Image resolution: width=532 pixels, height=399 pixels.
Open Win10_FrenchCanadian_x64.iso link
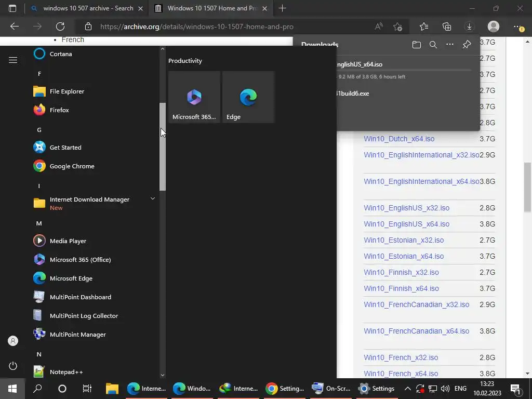[416, 331]
